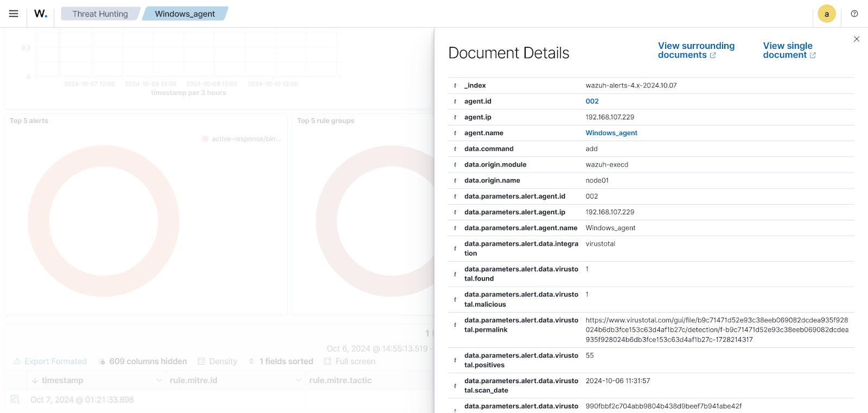Select the agent.ip value 192.168.107.229
This screenshot has height=413, width=868.
click(610, 117)
